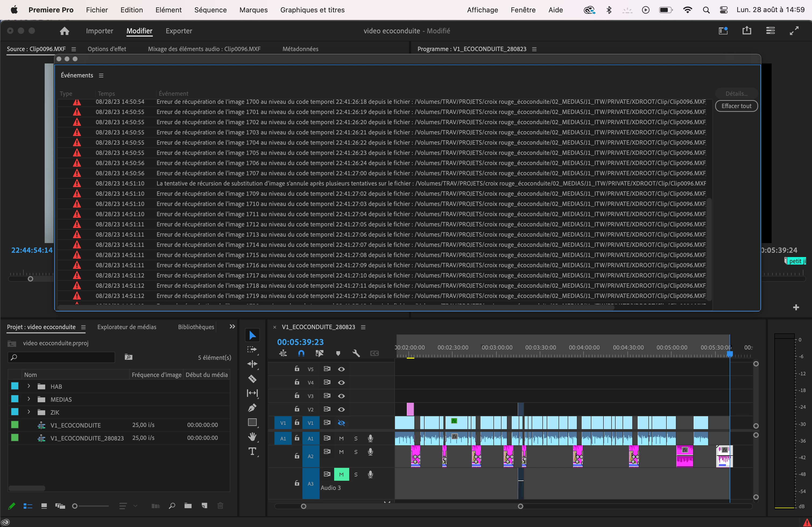
Task: Open the Séquence menu
Action: (x=210, y=10)
